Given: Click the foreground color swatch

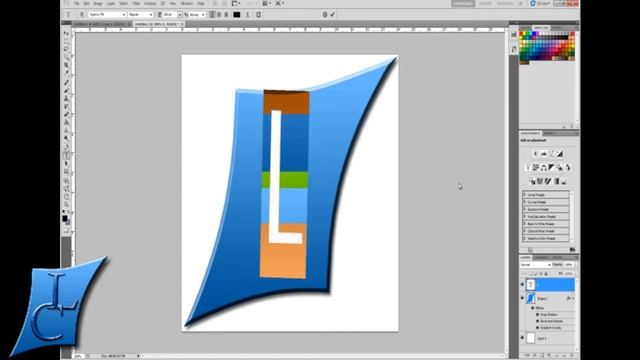Looking at the screenshot, I should coord(64,219).
